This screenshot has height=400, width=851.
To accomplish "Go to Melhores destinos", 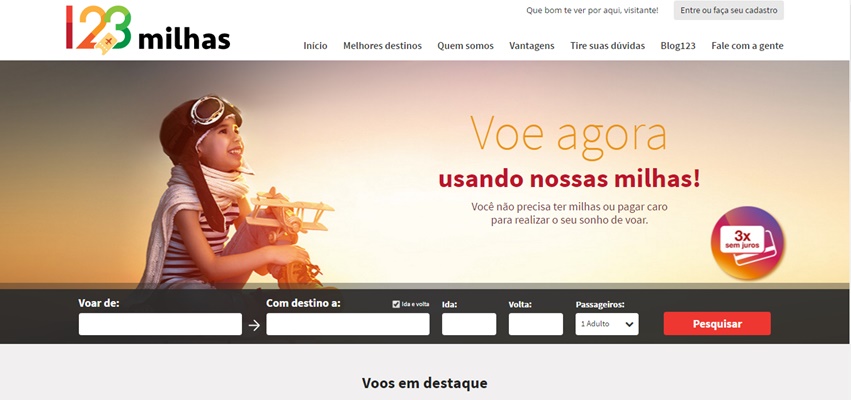I will pos(382,46).
